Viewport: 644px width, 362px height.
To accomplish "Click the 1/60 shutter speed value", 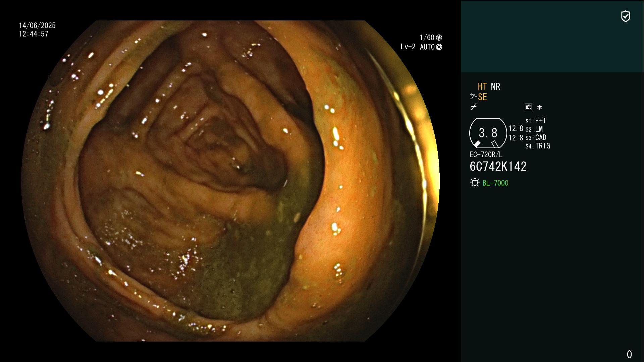I will point(427,38).
